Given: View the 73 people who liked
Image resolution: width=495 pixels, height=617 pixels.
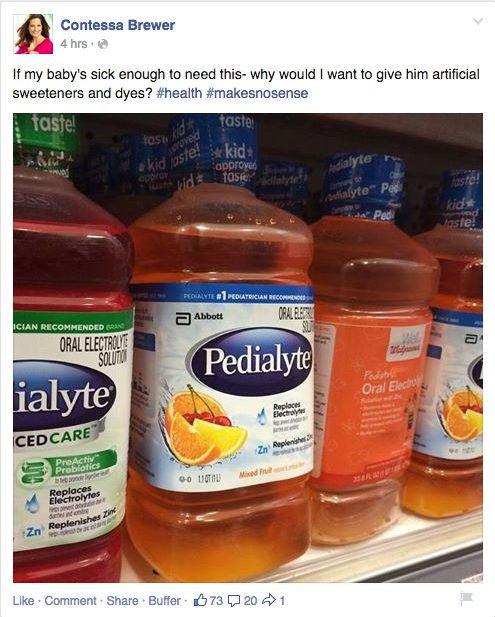Looking at the screenshot, I should click(x=216, y=601).
